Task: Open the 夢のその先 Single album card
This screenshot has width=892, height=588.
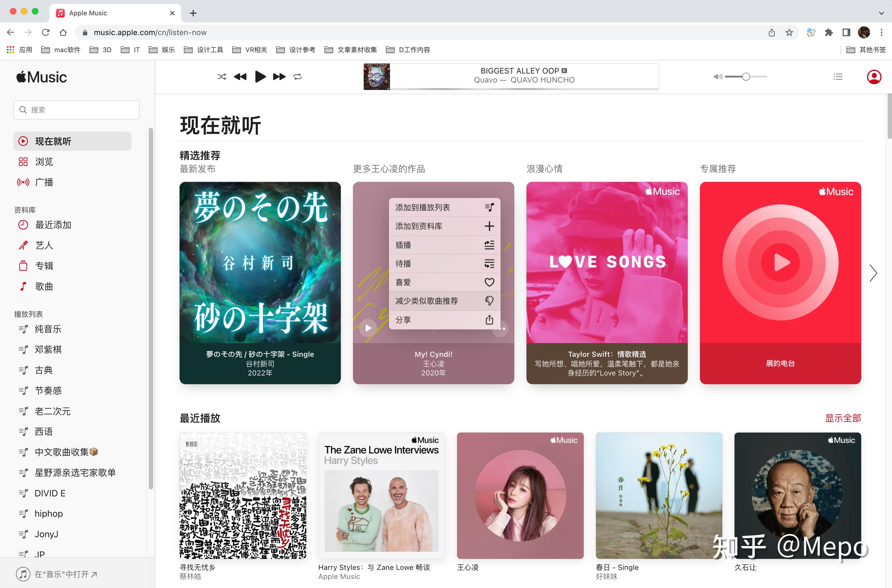Action: coord(260,283)
